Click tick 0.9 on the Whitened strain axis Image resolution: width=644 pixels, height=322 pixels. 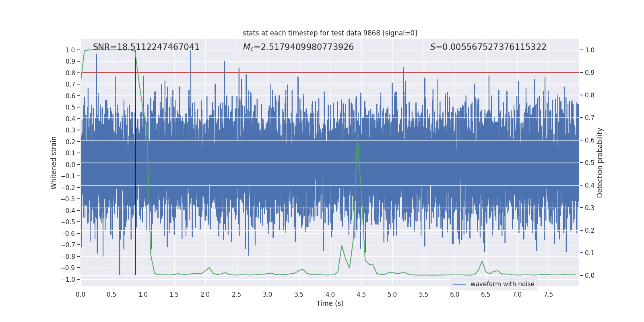70,61
